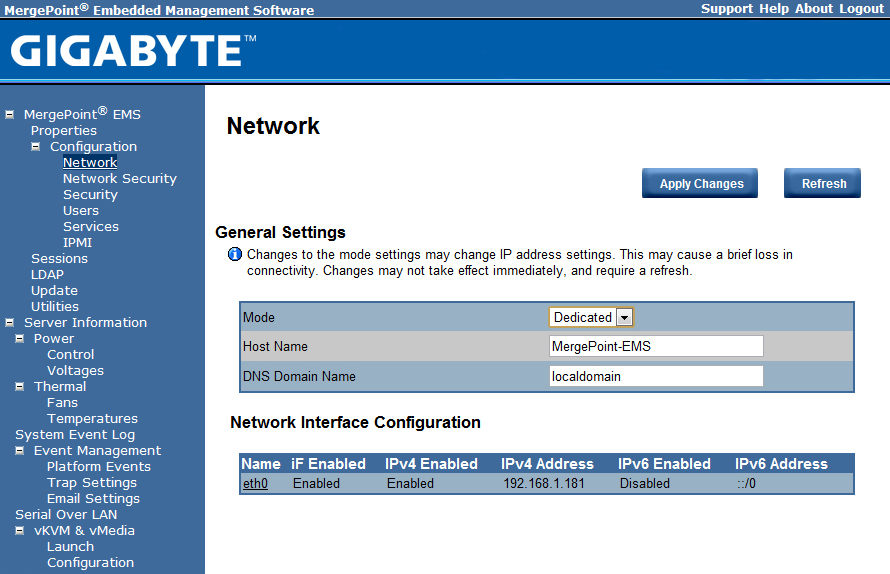
Task: Go to the Users configuration page
Action: [80, 210]
